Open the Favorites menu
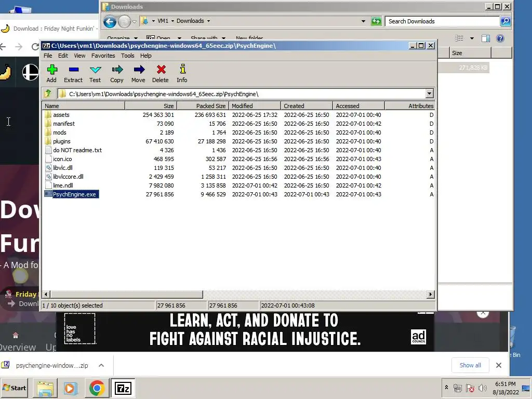532x399 pixels. [103, 56]
